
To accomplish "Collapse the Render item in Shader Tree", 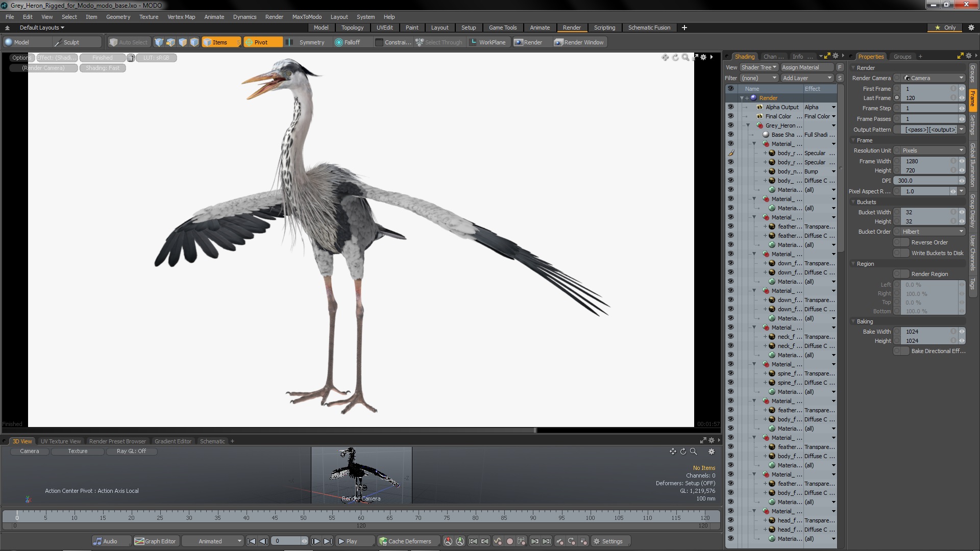I will point(742,98).
